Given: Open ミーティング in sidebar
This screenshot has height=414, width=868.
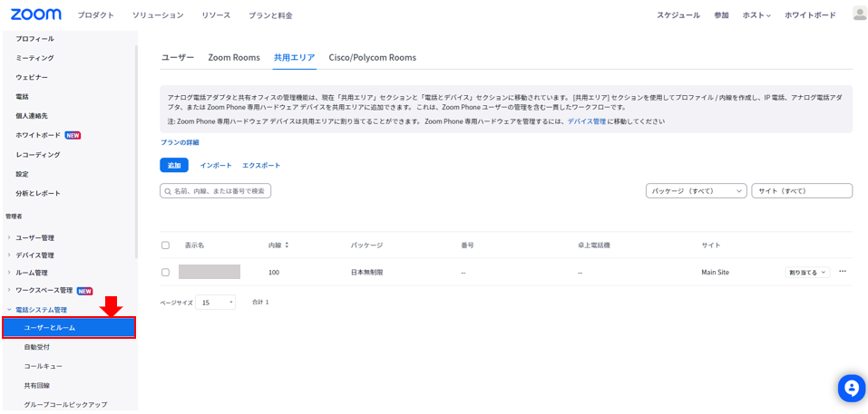Looking at the screenshot, I should pyautogui.click(x=34, y=58).
